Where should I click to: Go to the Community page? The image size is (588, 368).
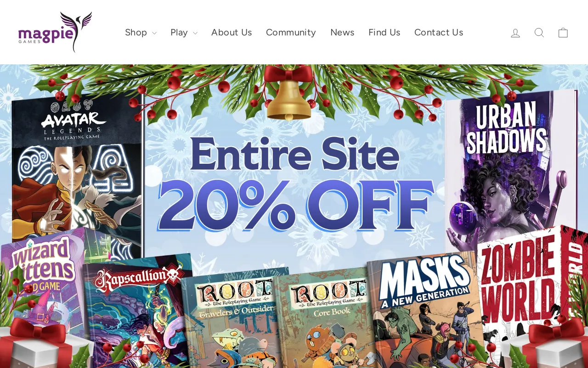click(291, 32)
